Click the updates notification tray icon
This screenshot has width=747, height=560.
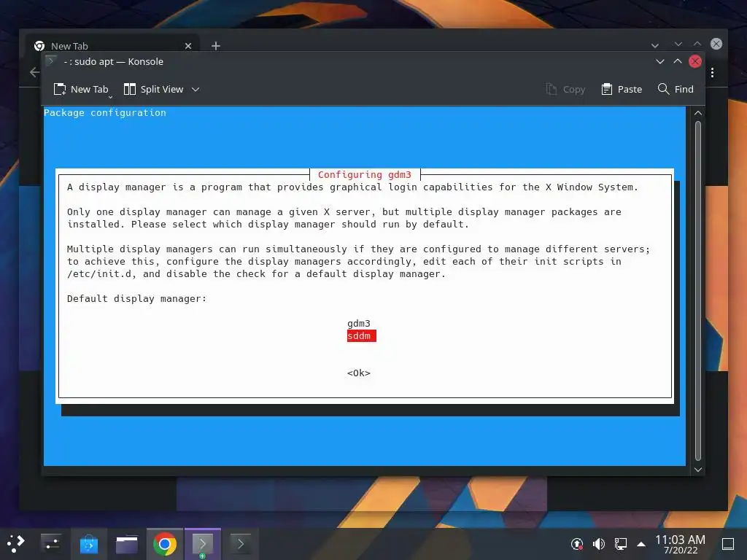coord(576,543)
